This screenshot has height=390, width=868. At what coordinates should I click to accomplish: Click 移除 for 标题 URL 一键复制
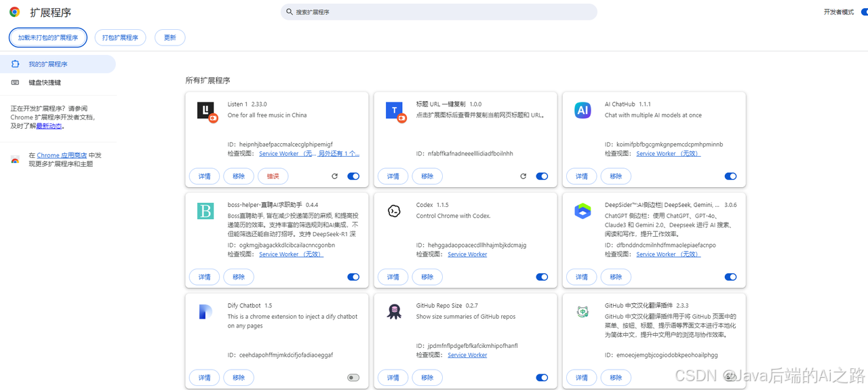tap(427, 176)
